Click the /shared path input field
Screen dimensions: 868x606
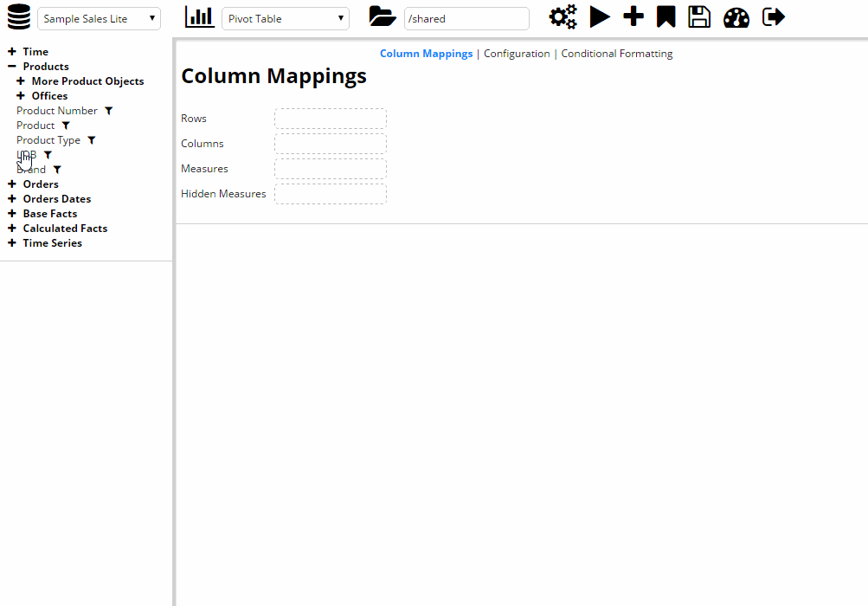click(x=466, y=19)
